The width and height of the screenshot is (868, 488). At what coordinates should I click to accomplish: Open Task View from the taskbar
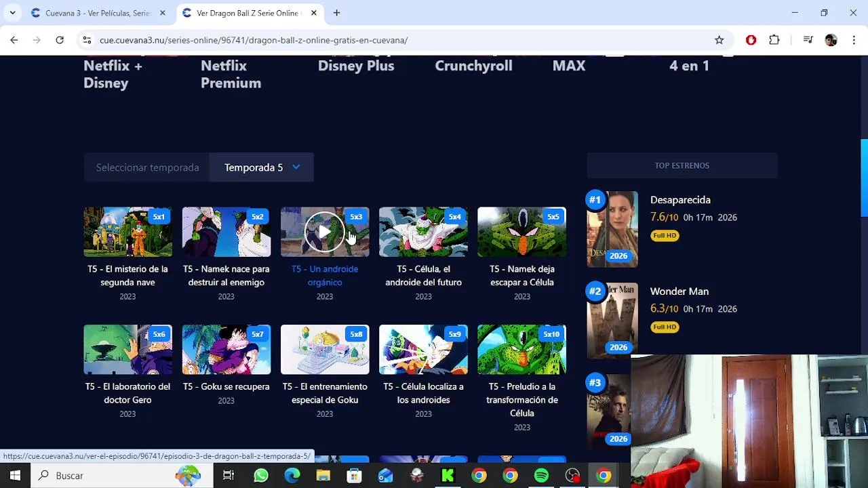229,476
